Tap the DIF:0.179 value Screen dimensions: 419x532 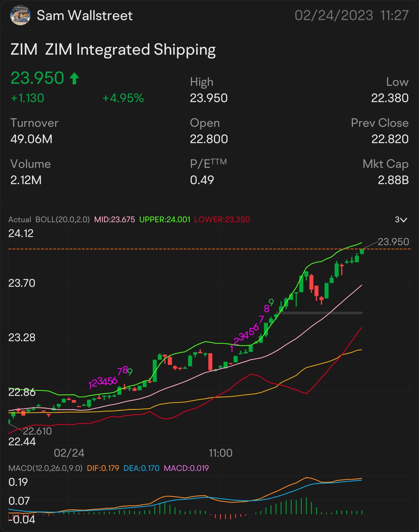(103, 468)
